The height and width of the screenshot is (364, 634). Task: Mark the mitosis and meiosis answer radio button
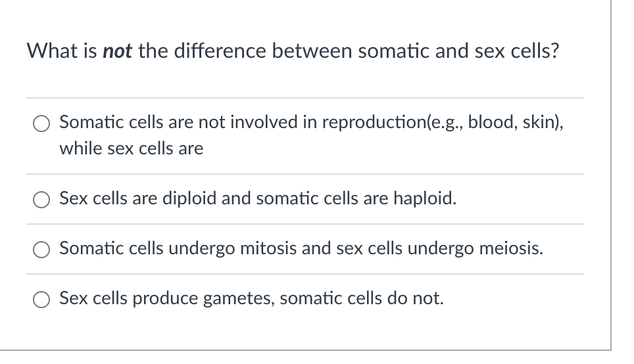coord(41,250)
